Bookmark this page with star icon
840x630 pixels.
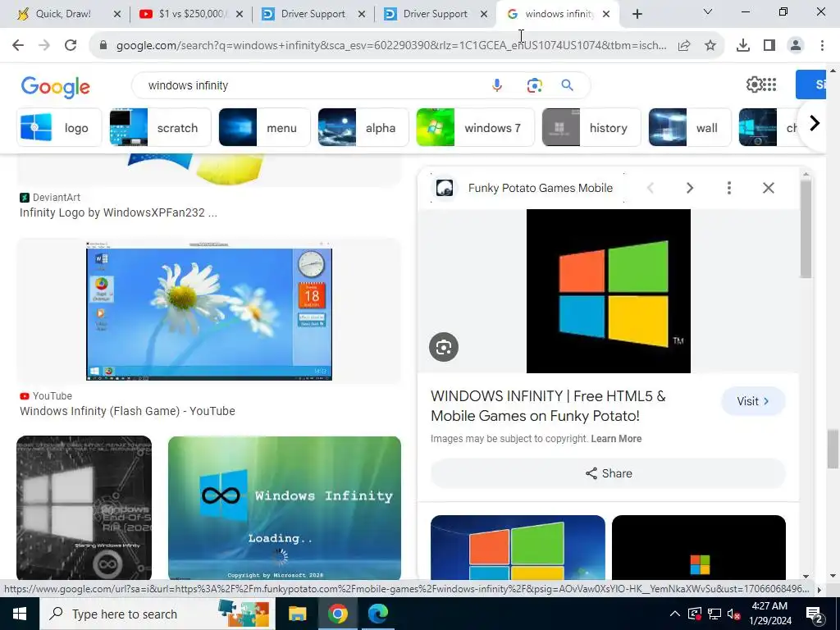(710, 46)
